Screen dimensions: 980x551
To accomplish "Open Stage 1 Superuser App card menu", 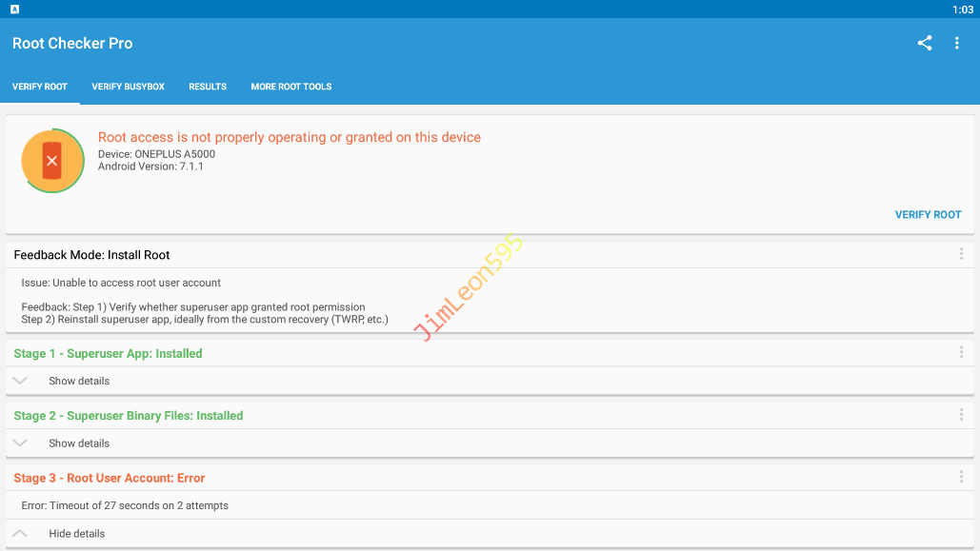I will (961, 353).
